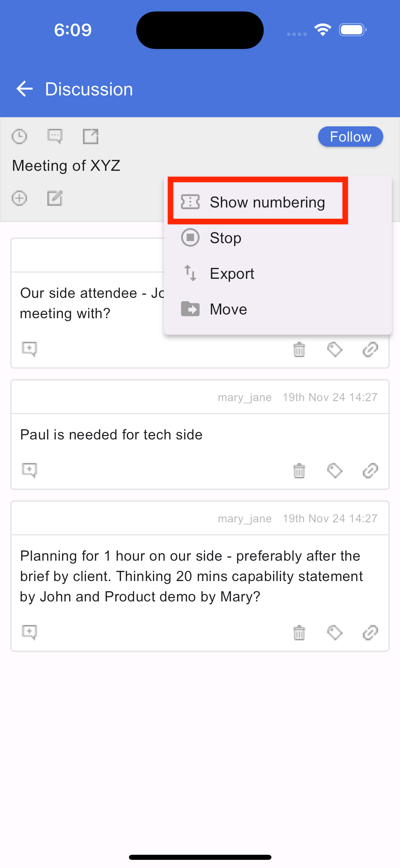Delete the Planning for 1 hour note
Screen dimensions: 400x868
[x=299, y=633]
